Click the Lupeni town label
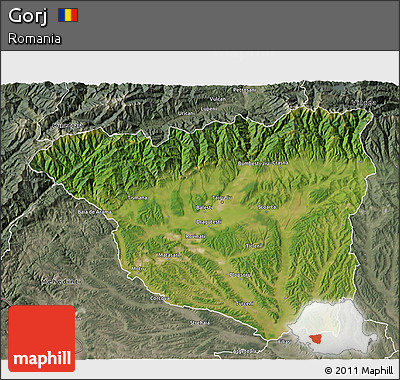Screen dimensions: 400x380 point(209,109)
